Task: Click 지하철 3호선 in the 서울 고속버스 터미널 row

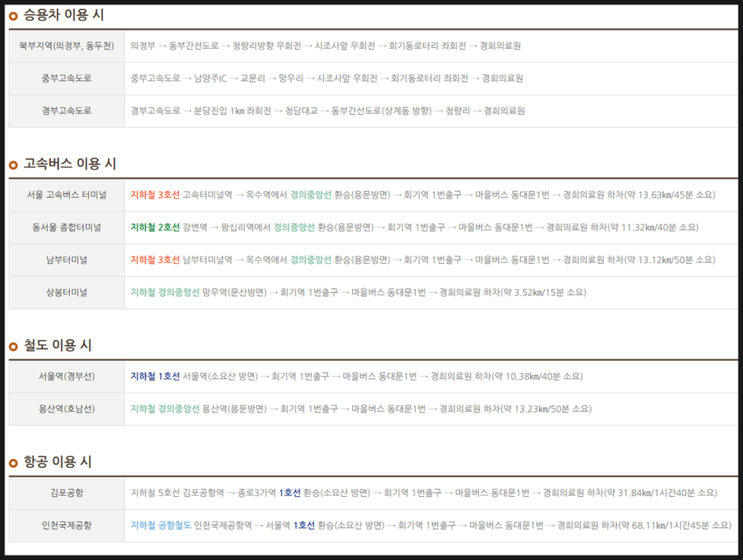Action: coord(155,195)
